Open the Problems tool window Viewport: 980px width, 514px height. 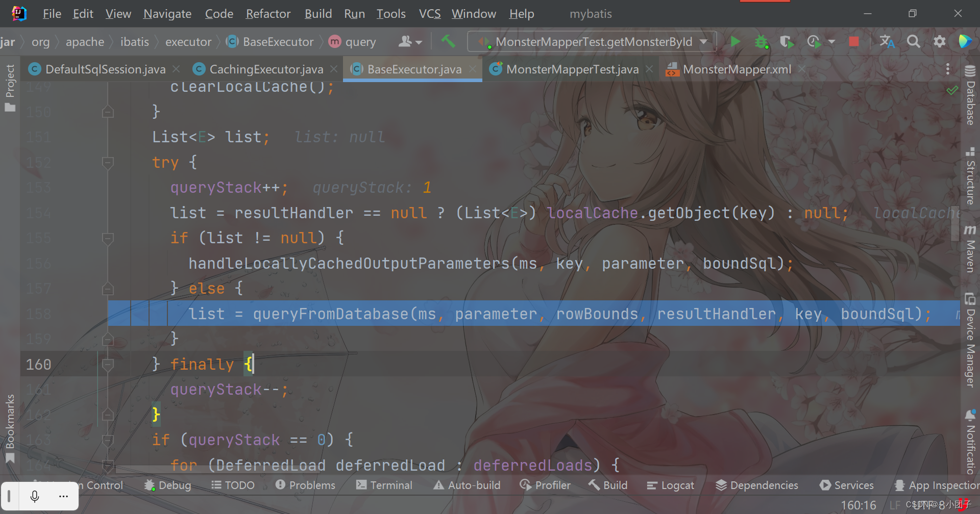point(305,485)
